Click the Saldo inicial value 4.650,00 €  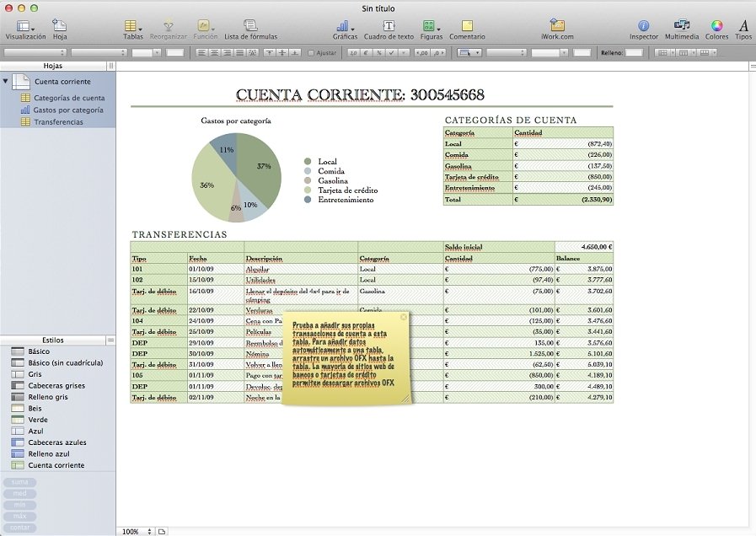(584, 247)
